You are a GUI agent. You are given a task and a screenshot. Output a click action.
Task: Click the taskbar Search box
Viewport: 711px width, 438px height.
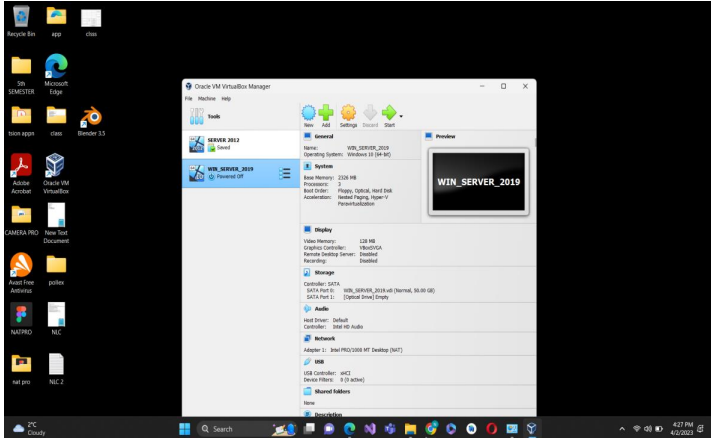pos(248,428)
